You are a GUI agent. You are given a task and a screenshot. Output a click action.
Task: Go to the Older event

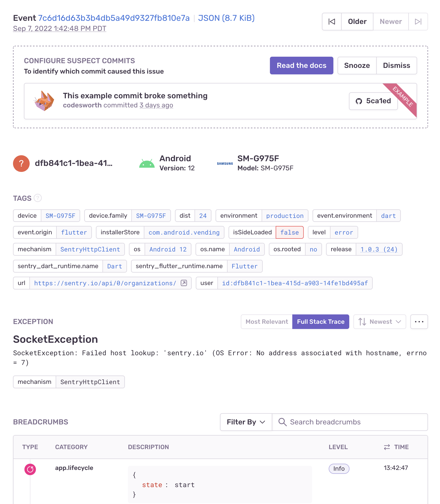pos(357,22)
